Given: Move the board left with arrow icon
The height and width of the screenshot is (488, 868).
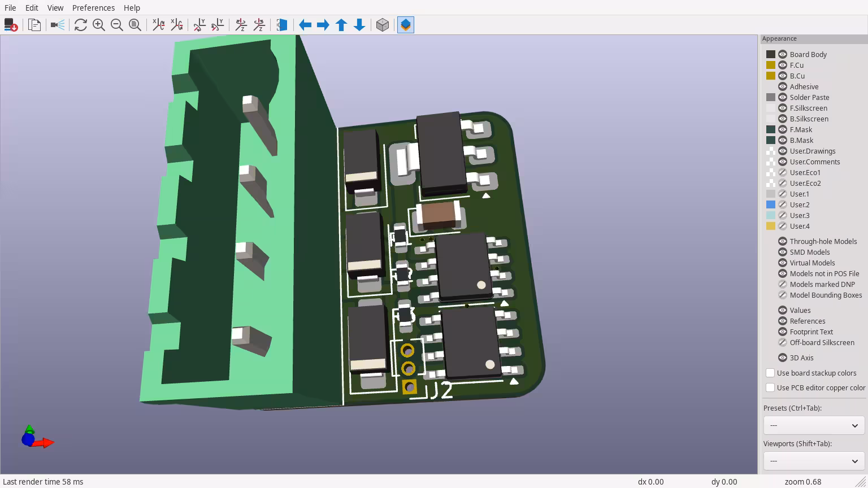Looking at the screenshot, I should [x=305, y=25].
